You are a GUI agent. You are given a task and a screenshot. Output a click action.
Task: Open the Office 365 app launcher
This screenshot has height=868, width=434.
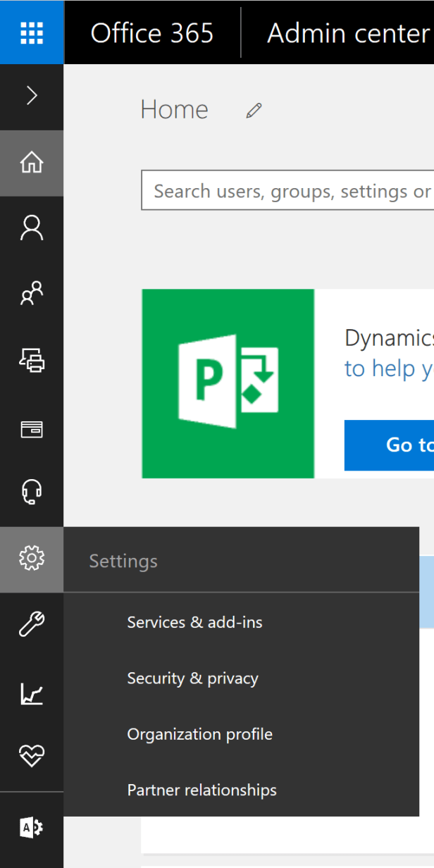tap(32, 32)
